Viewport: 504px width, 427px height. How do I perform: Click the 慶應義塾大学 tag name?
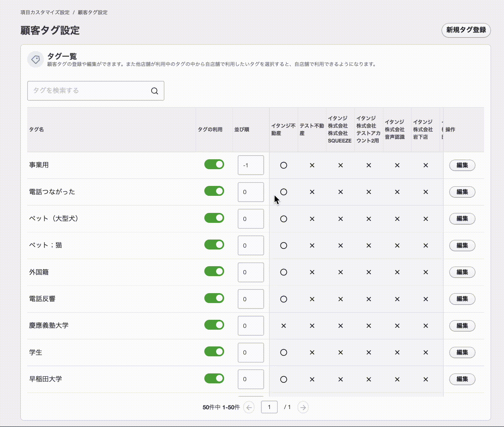coord(49,326)
